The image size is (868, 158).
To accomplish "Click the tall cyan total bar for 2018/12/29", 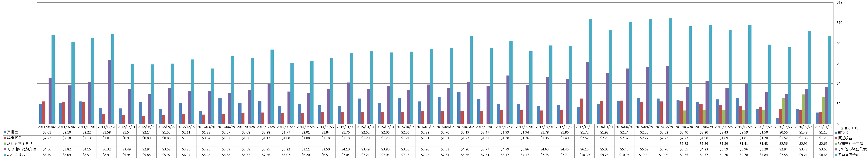I will (670, 71).
